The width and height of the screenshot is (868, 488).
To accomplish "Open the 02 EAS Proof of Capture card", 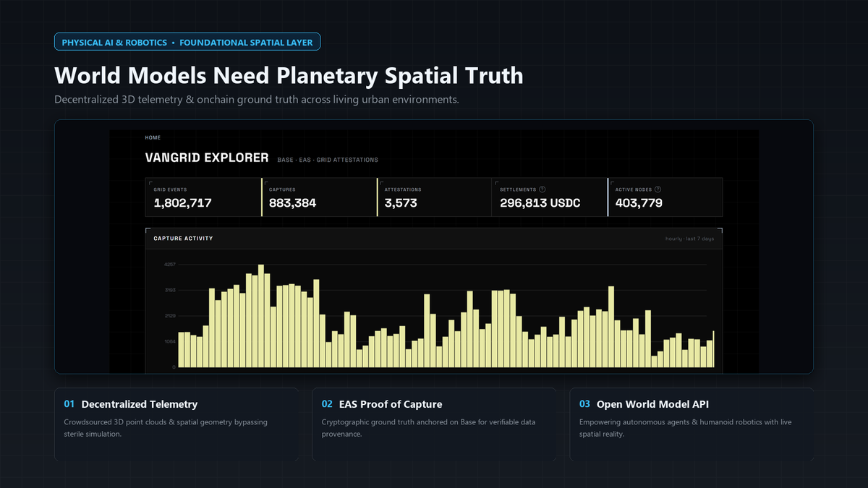I will pyautogui.click(x=434, y=424).
